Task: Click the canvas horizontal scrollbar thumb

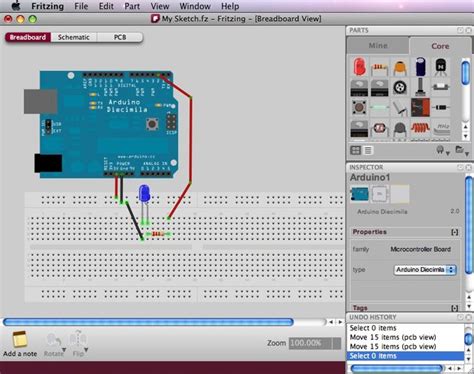Action: (148, 322)
